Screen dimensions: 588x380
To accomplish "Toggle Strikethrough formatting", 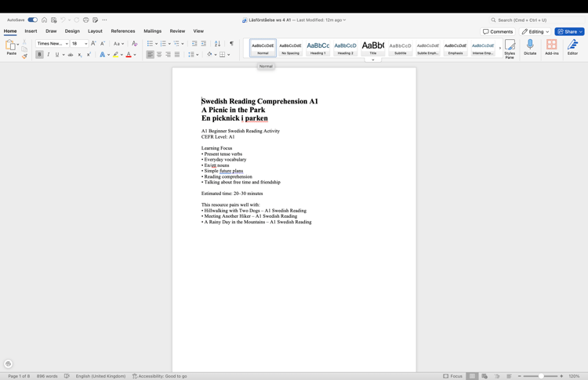I will 70,55.
